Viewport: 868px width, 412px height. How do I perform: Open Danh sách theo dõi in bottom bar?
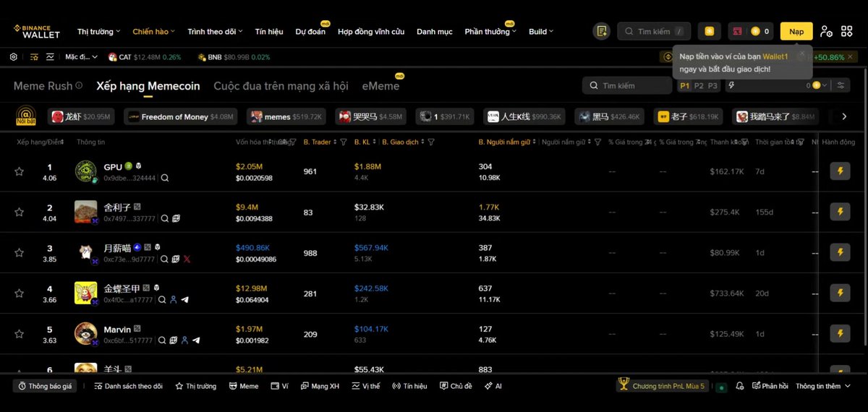tap(128, 386)
